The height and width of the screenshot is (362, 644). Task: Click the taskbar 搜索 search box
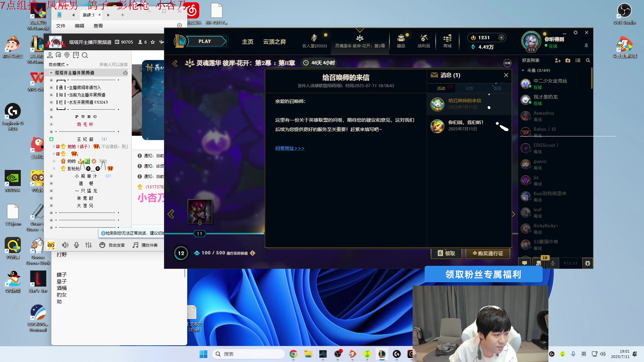click(x=249, y=354)
